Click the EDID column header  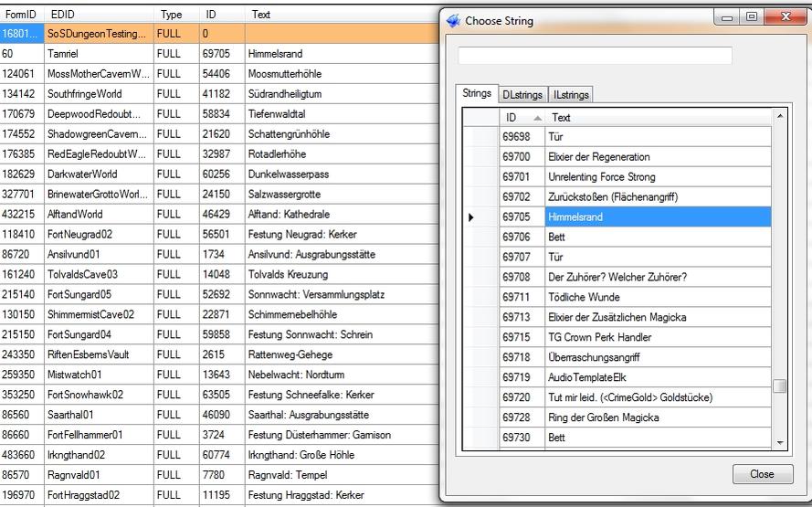tap(64, 15)
